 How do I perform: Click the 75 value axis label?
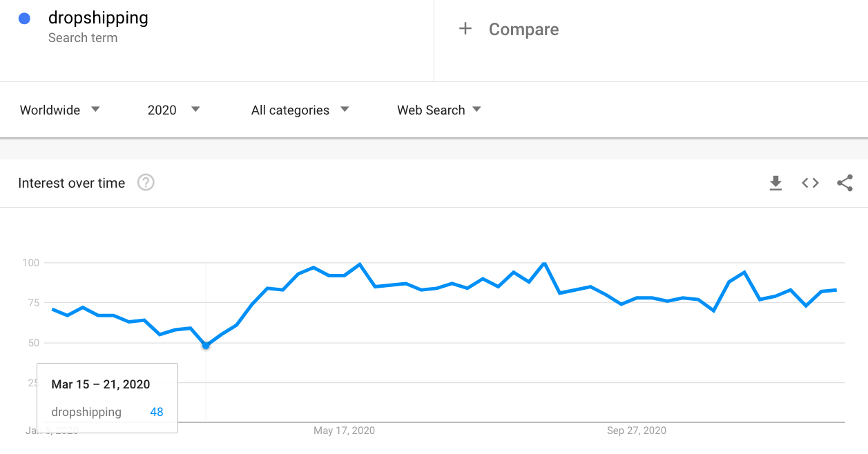pos(33,303)
